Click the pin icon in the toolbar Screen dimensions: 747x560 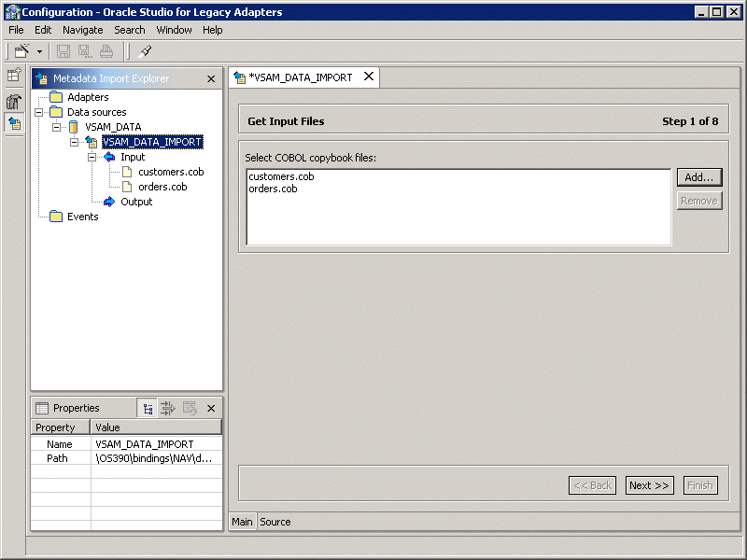pos(145,51)
